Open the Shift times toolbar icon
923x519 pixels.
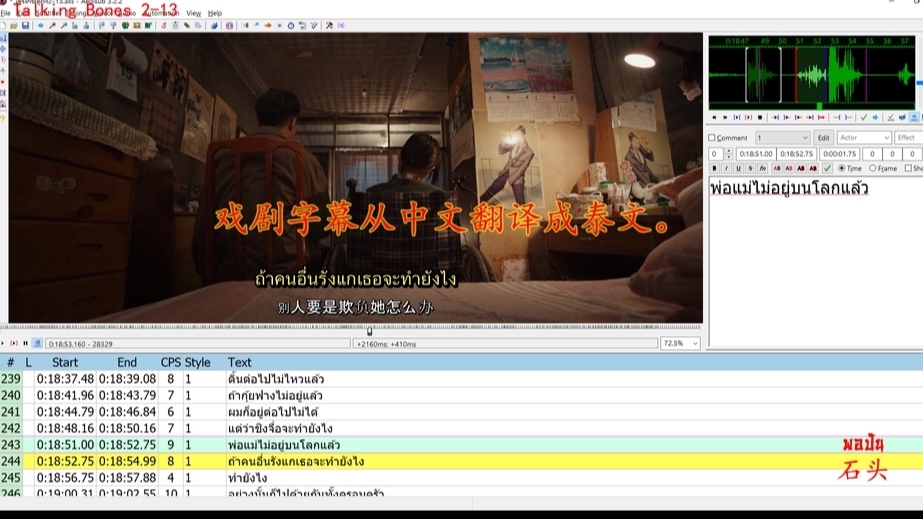245,25
